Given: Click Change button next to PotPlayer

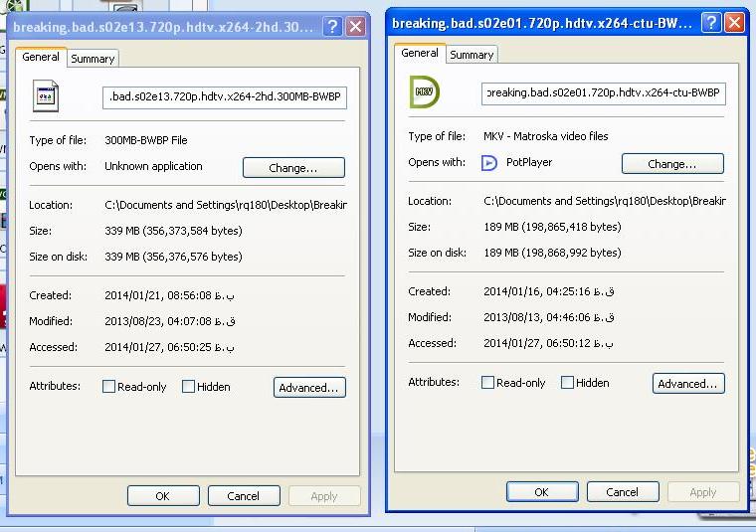Looking at the screenshot, I should 672,164.
